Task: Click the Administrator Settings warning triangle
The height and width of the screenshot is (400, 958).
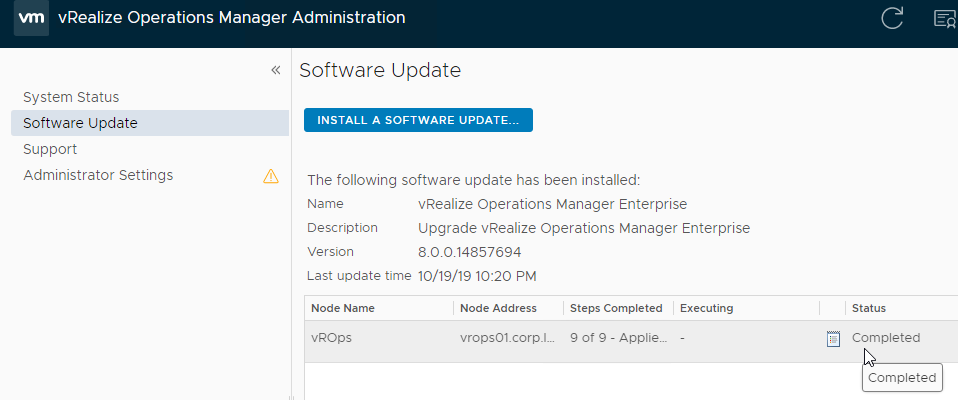Action: [x=271, y=176]
